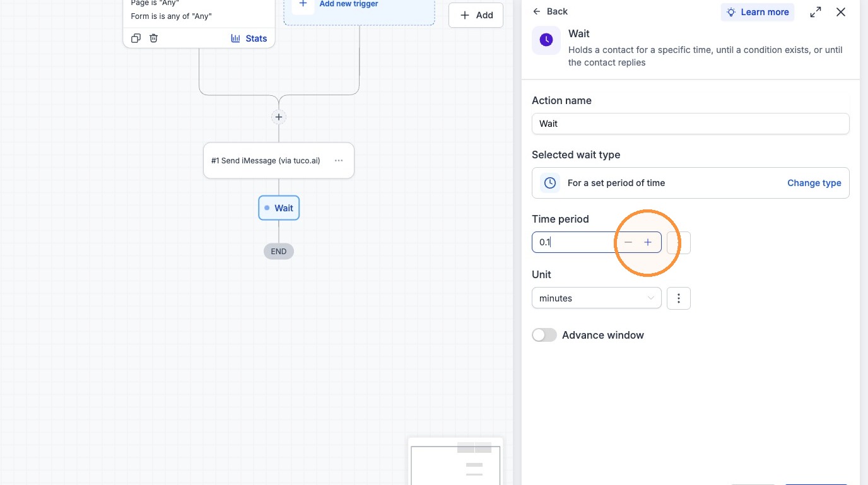Image resolution: width=868 pixels, height=485 pixels.
Task: Duplicate the trigger with copy icon
Action: [136, 38]
